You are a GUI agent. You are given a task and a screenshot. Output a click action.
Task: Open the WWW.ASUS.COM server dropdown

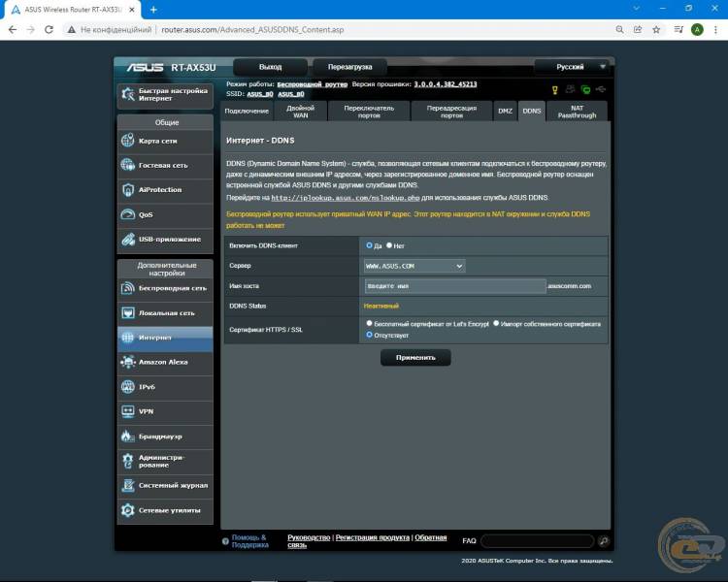click(414, 266)
